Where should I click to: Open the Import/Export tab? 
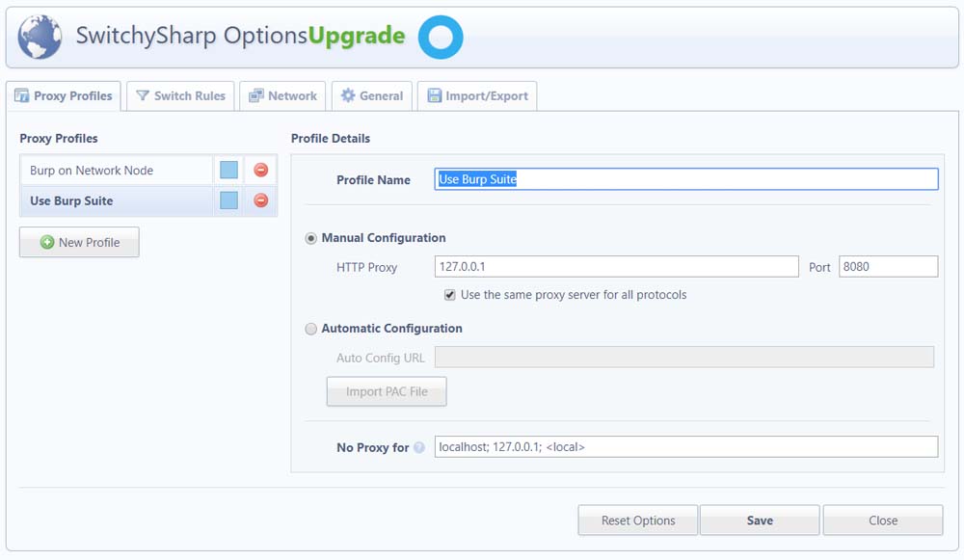pos(477,95)
